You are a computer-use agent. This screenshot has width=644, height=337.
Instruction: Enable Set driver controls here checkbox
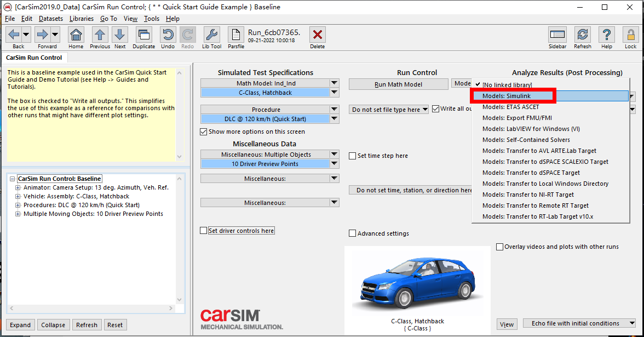point(203,231)
